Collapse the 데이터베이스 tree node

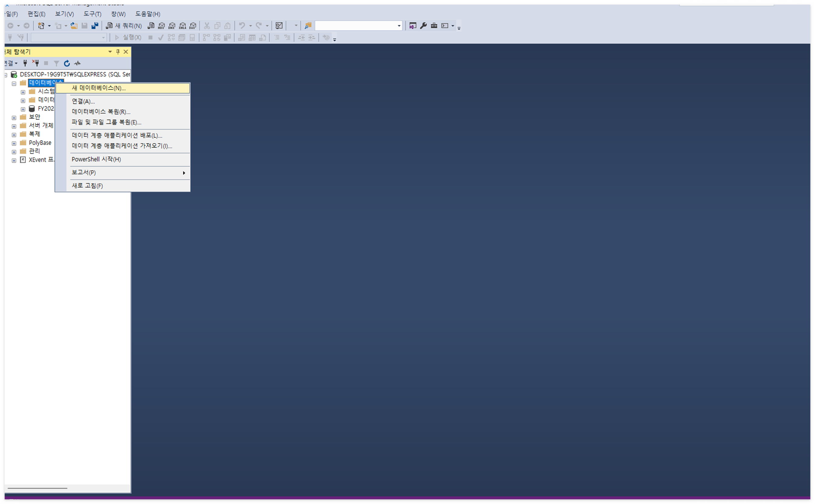point(14,84)
